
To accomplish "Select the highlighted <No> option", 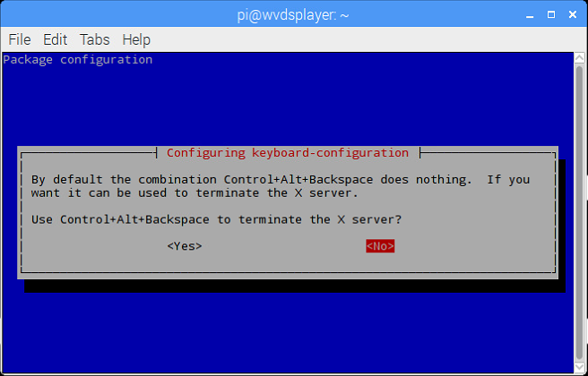I will point(380,246).
